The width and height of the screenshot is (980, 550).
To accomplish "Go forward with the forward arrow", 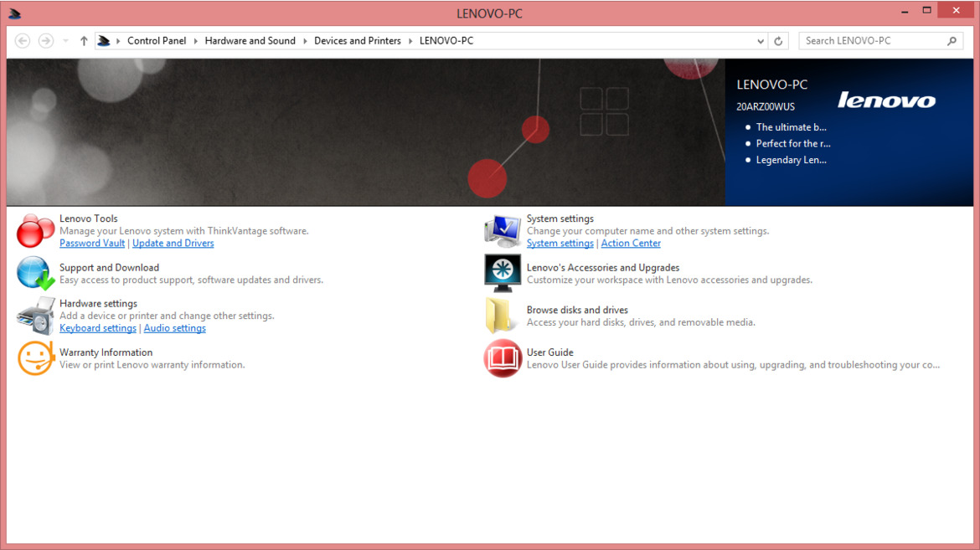I will 45,41.
